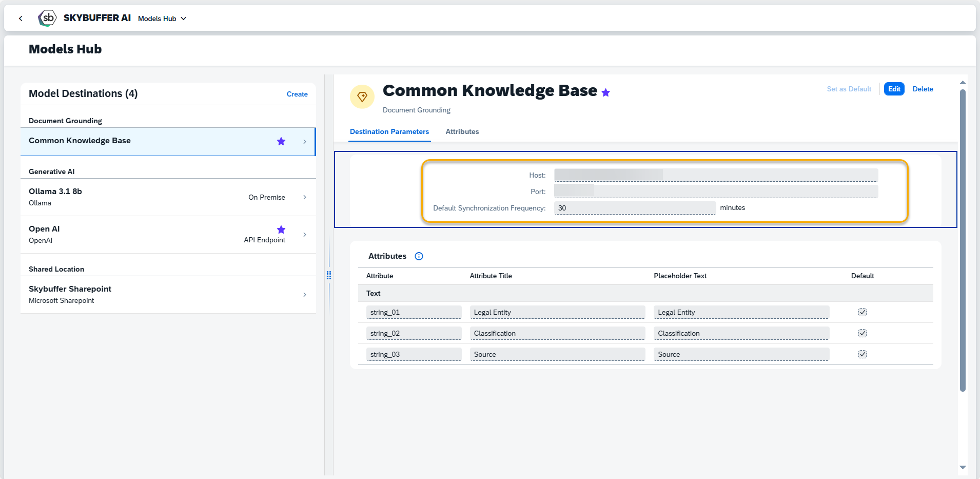Screen dimensions: 980x479
Task: Click the scrollbar down arrow
Action: coord(963,467)
